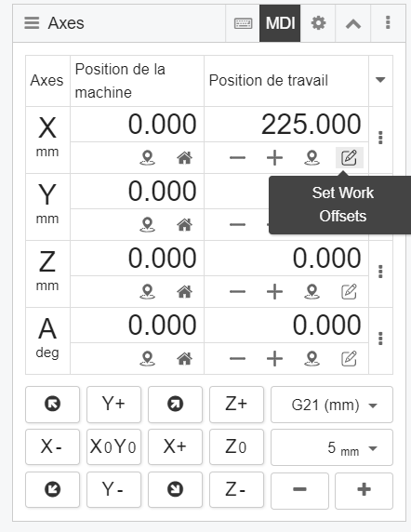This screenshot has width=411, height=532.
Task: Go to work zero on A axis
Action: [312, 359]
